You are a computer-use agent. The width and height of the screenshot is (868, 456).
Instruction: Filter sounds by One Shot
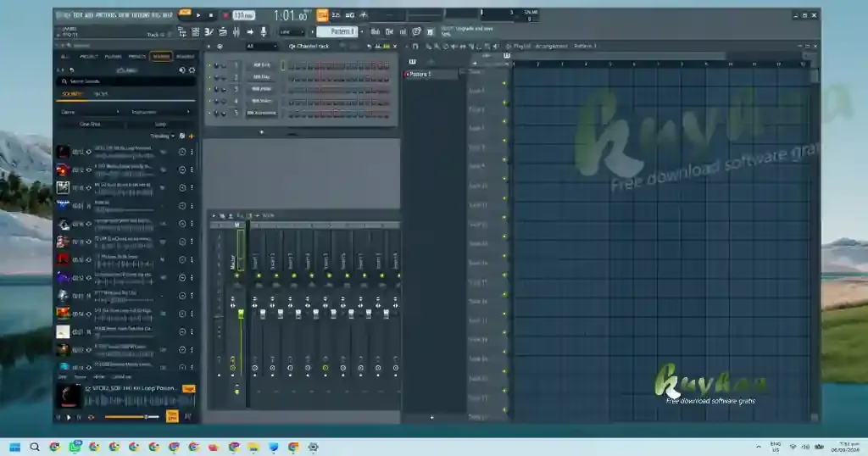[91, 124]
